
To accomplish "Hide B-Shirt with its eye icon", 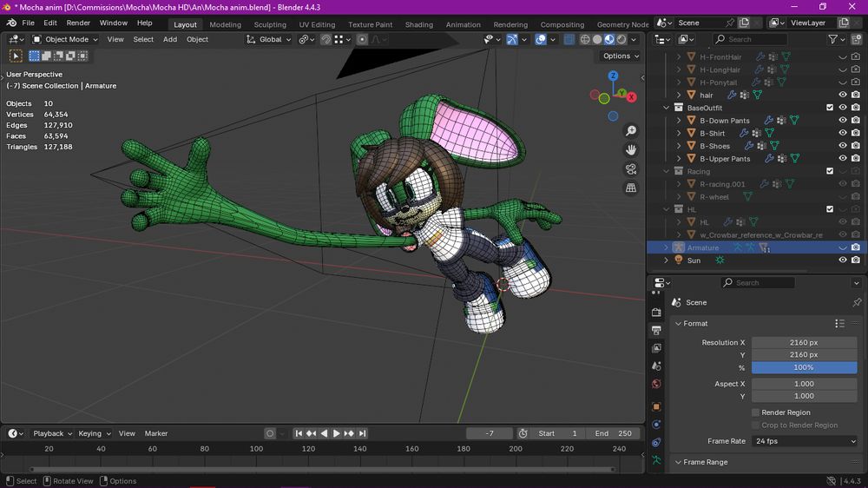I will (843, 133).
